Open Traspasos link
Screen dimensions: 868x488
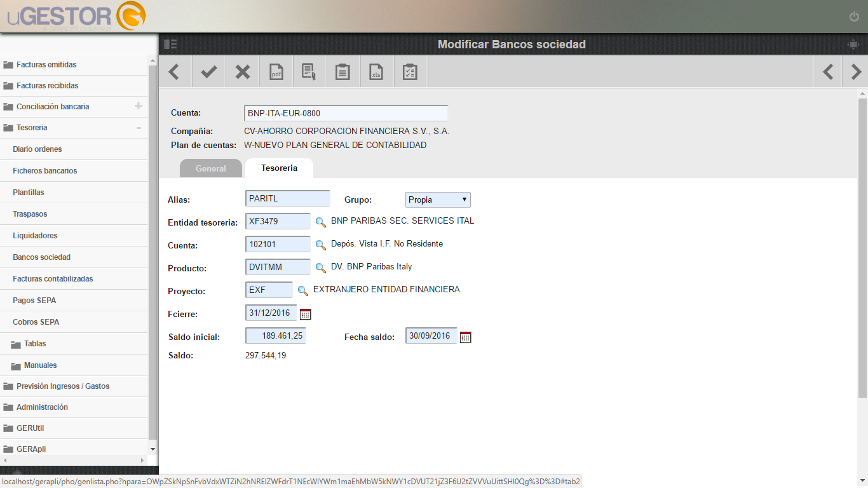click(x=30, y=214)
